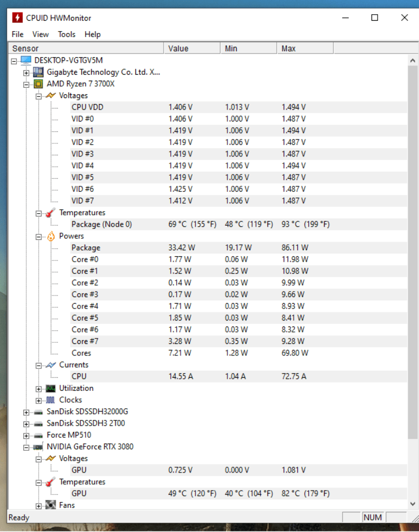This screenshot has width=419, height=532.
Task: Collapse the NVIDIA GeForce RTX 3080 node
Action: 26,448
